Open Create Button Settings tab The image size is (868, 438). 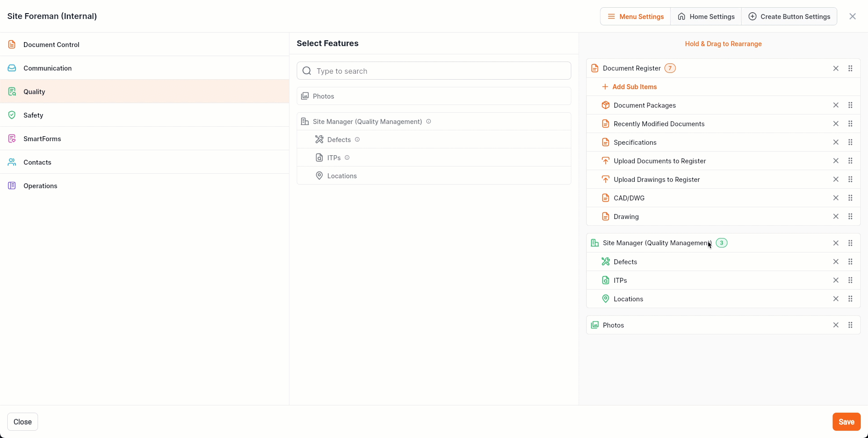coord(789,17)
